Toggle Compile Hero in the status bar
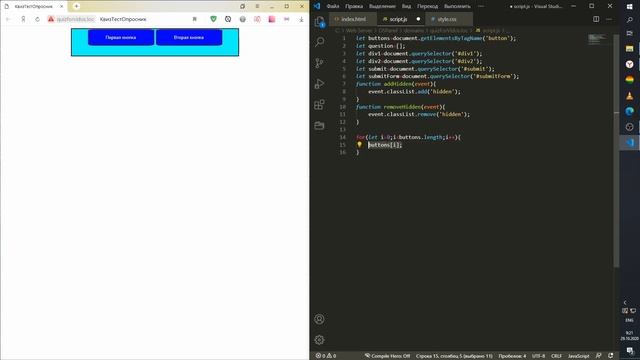 point(387,356)
